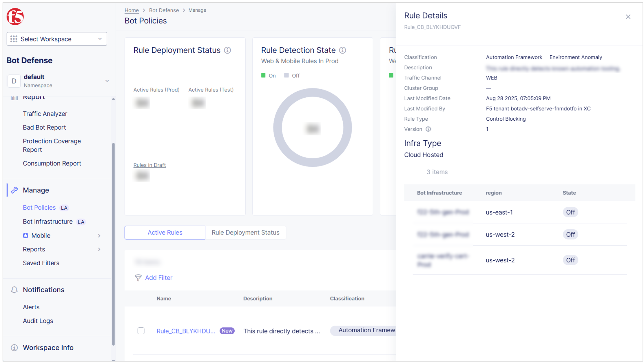
Task: Open the Rules in Draft link
Action: point(149,165)
